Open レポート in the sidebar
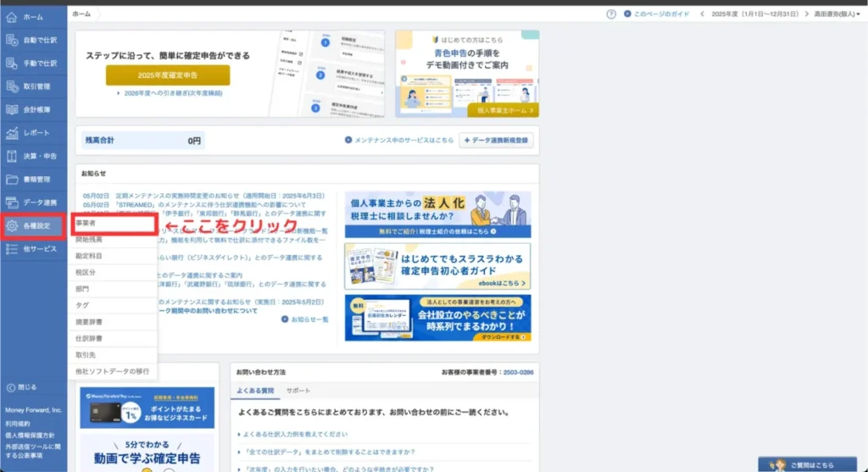This screenshot has width=868, height=472. 33,133
